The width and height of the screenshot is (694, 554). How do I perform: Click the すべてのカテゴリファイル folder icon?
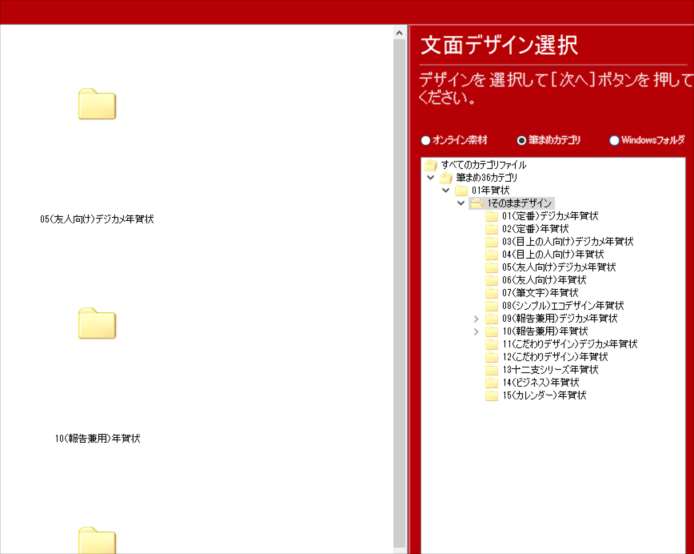(x=431, y=165)
